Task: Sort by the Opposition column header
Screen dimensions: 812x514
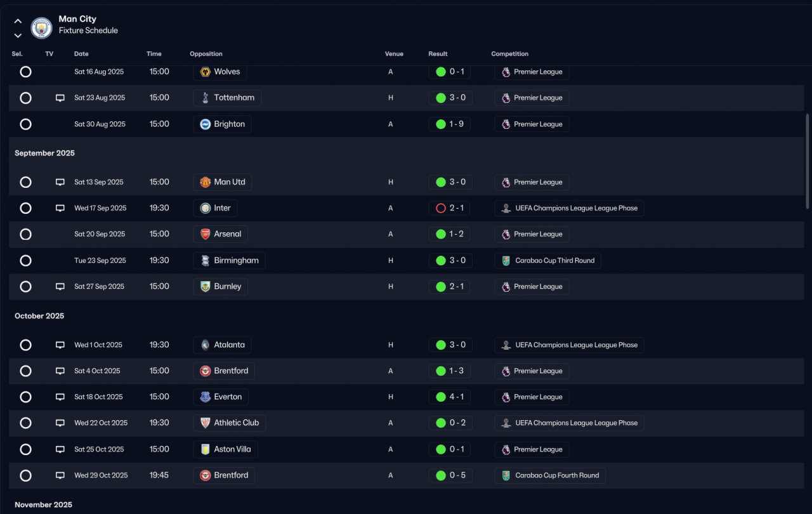Action: point(206,54)
